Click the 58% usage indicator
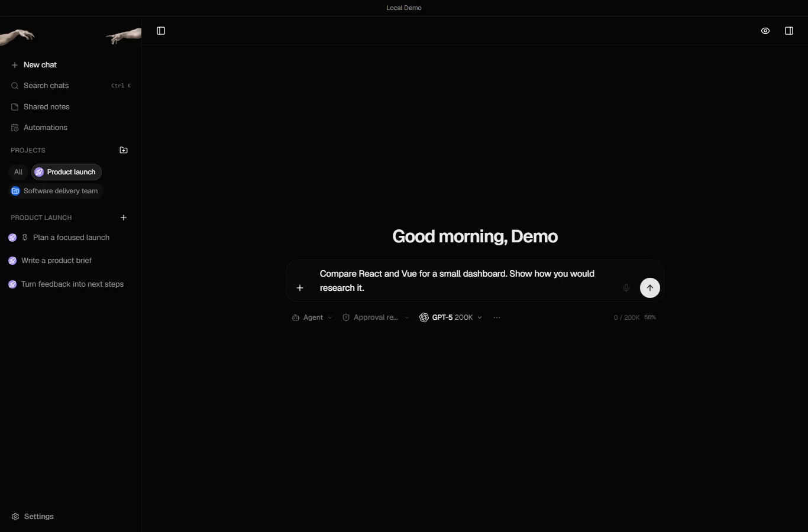This screenshot has width=808, height=532. 650,317
